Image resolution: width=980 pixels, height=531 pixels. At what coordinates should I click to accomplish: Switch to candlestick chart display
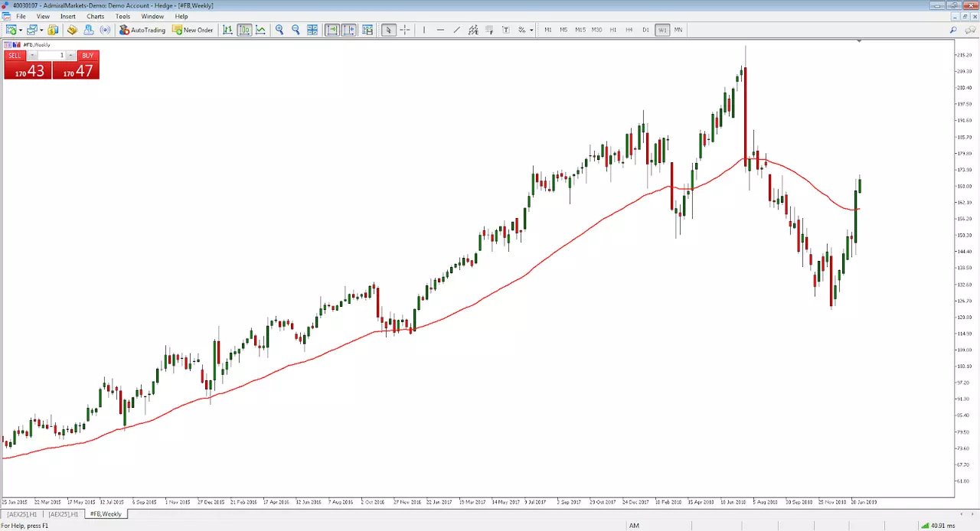pyautogui.click(x=244, y=30)
